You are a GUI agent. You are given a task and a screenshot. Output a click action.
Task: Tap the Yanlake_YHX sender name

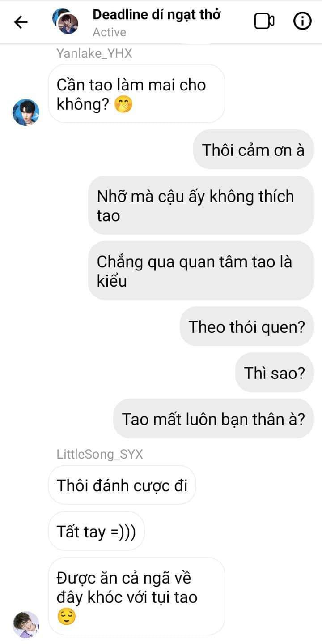point(94,54)
